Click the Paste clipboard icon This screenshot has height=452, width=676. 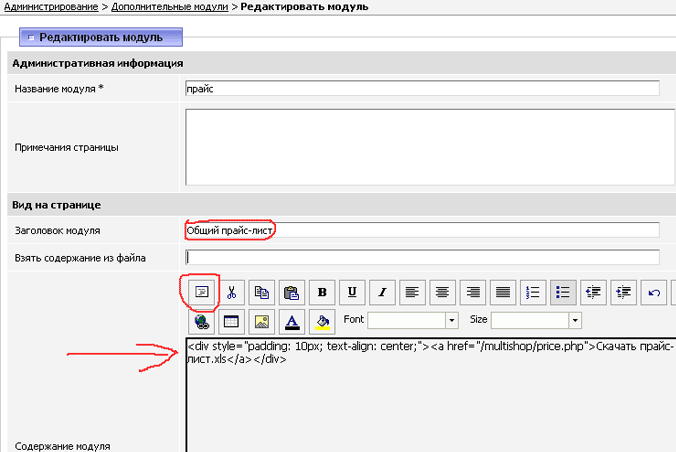(291, 292)
